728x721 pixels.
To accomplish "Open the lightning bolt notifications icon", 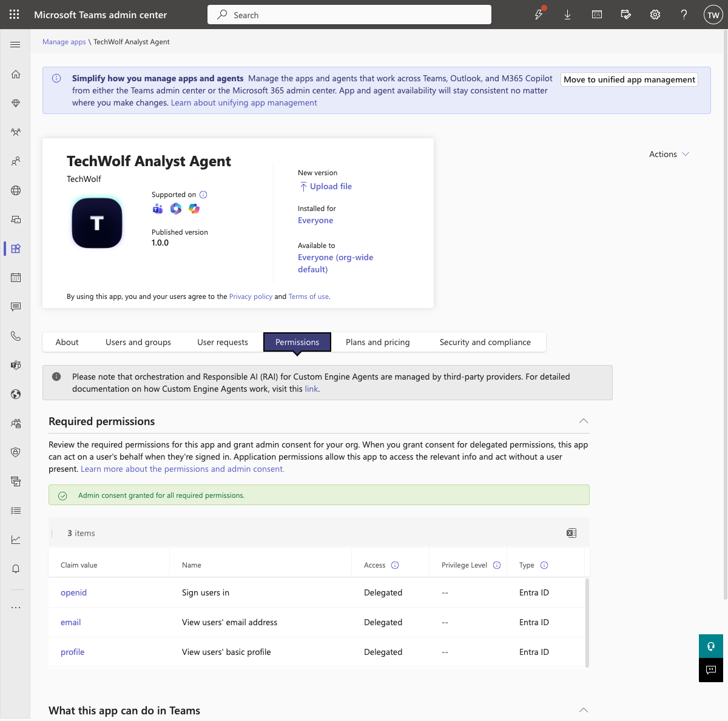I will 539,14.
